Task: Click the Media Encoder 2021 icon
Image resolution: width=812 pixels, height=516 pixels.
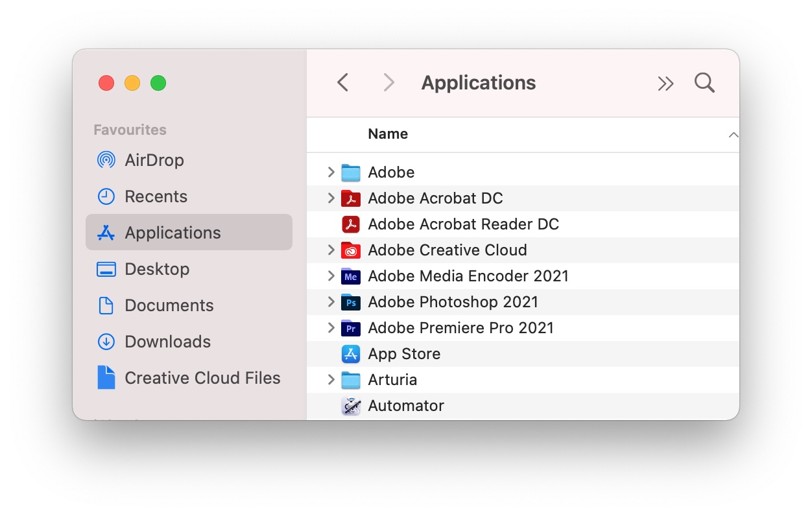Action: tap(351, 276)
